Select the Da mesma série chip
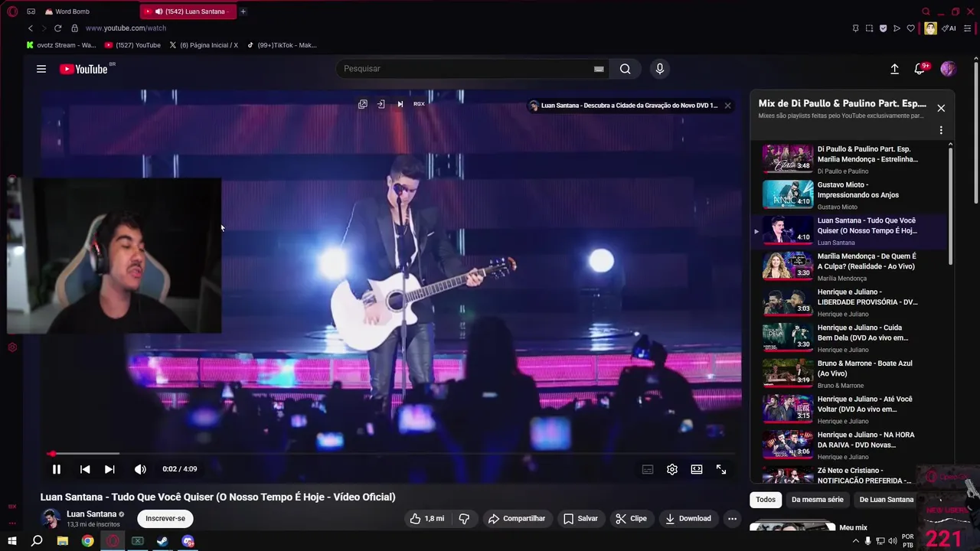The height and width of the screenshot is (551, 980). (x=818, y=500)
